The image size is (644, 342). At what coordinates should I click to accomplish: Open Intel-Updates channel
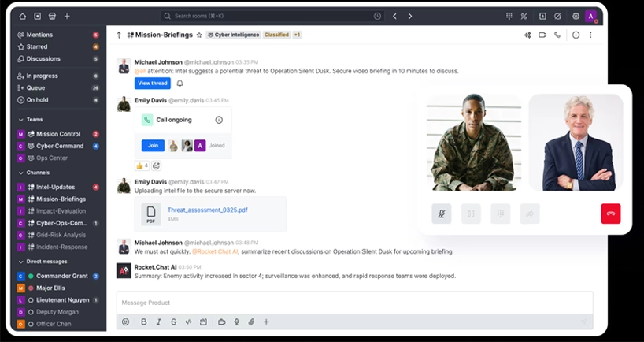click(58, 187)
